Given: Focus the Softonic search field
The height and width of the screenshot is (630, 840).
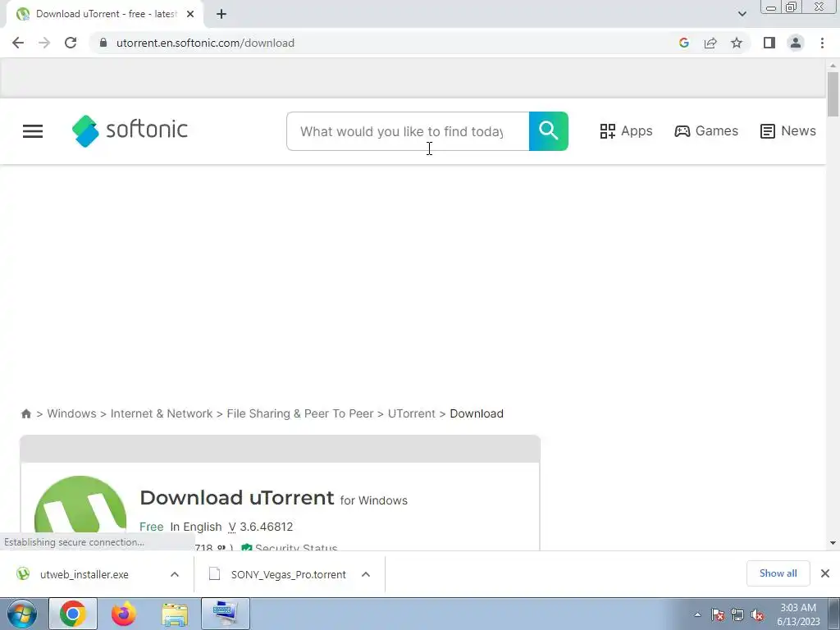Looking at the screenshot, I should point(408,131).
